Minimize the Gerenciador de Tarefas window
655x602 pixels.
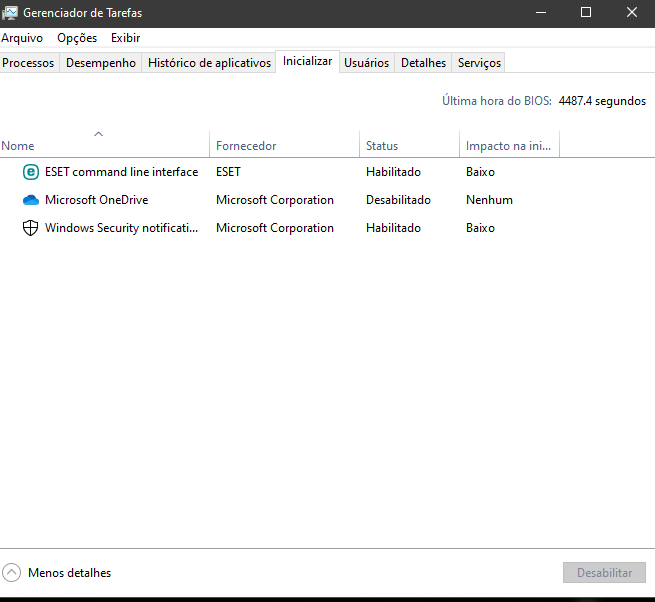pyautogui.click(x=541, y=13)
